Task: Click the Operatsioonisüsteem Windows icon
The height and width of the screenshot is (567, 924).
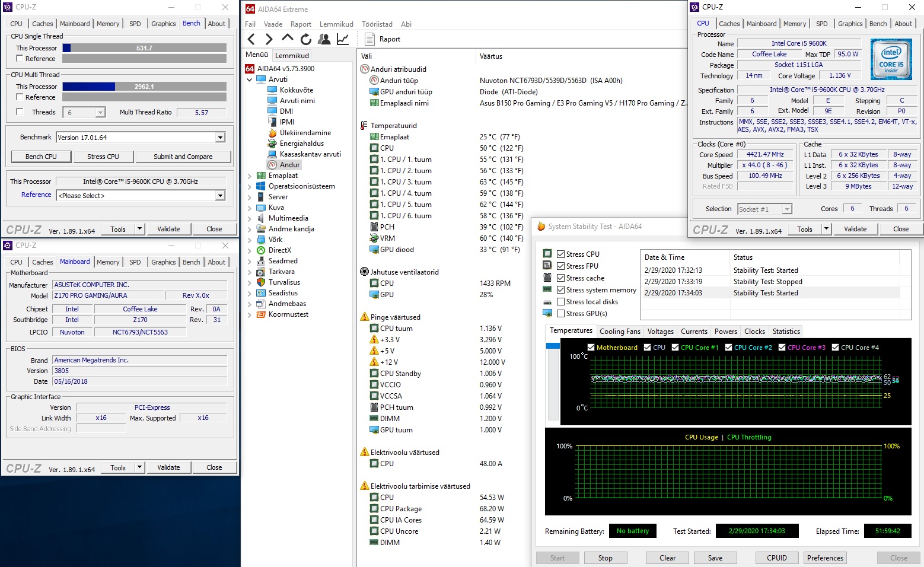Action: click(x=260, y=186)
